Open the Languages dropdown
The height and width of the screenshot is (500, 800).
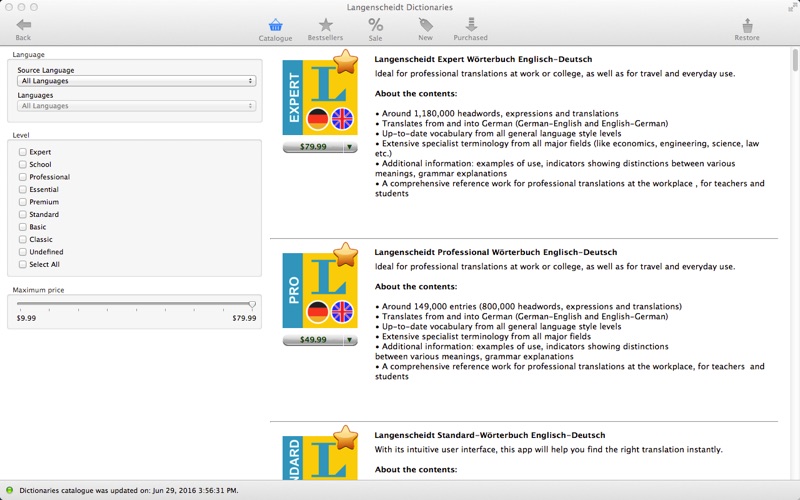(137, 106)
